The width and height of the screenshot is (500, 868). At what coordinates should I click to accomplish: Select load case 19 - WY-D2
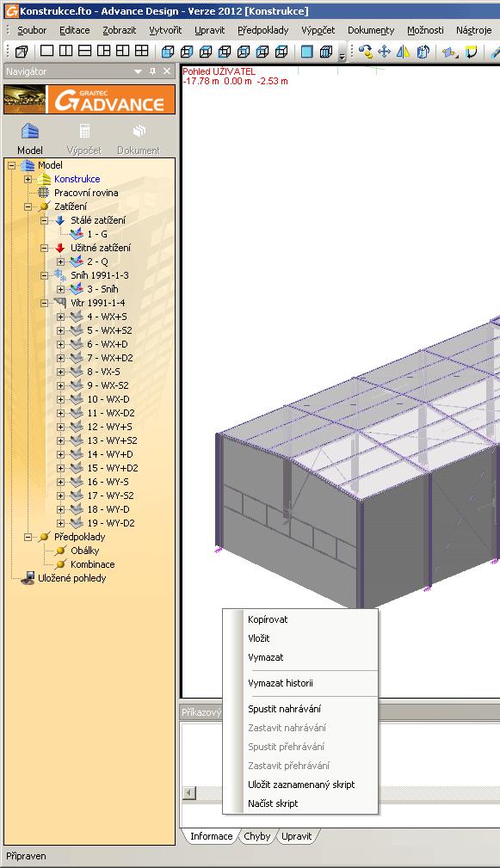[x=111, y=523]
